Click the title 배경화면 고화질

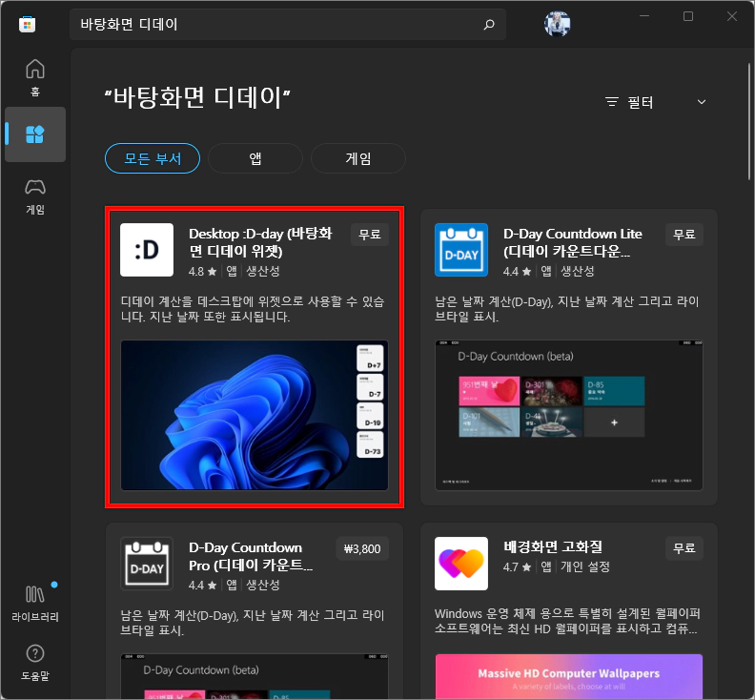pos(553,546)
